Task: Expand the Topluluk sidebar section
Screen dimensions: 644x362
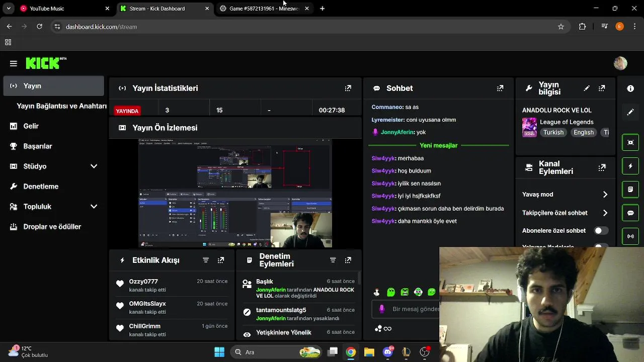Action: pyautogui.click(x=94, y=207)
